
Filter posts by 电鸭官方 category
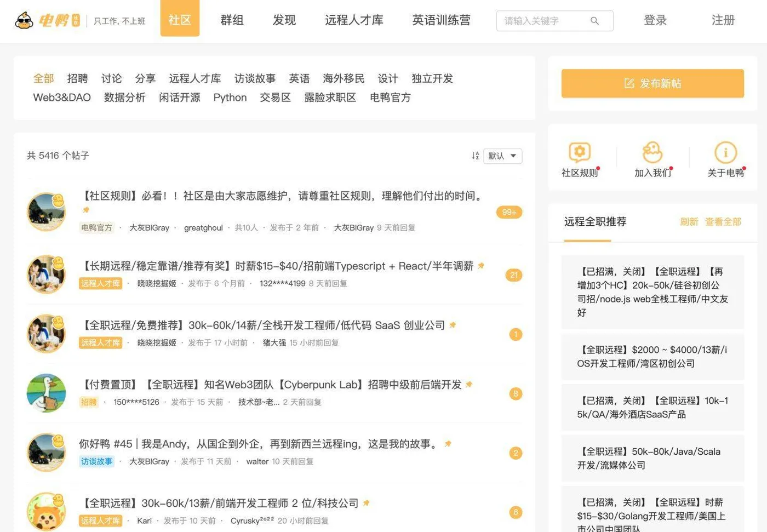pyautogui.click(x=390, y=98)
